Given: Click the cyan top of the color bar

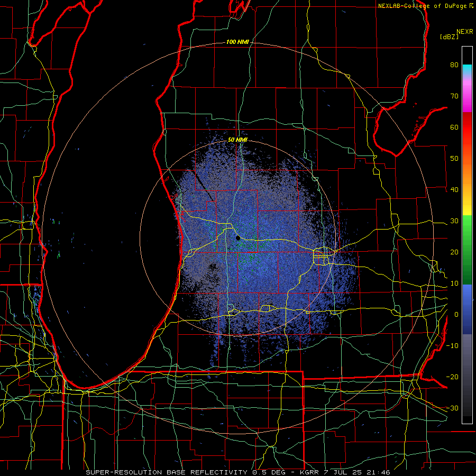Looking at the screenshot, I should [467, 68].
